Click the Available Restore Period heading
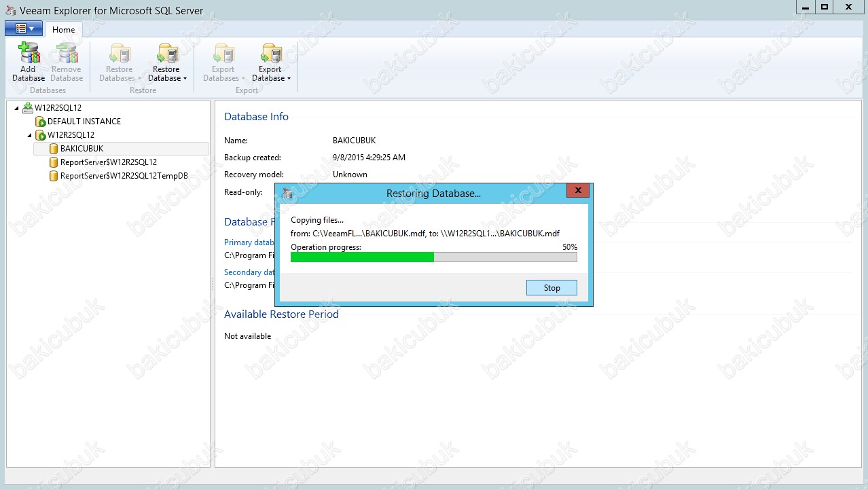Screen dimensions: 868x489 281,314
